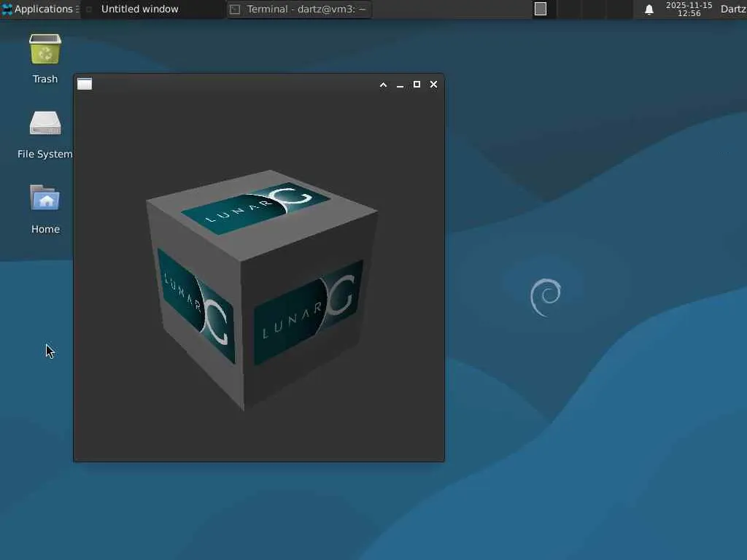The image size is (747, 560).
Task: Open the Applications menu
Action: coord(39,9)
